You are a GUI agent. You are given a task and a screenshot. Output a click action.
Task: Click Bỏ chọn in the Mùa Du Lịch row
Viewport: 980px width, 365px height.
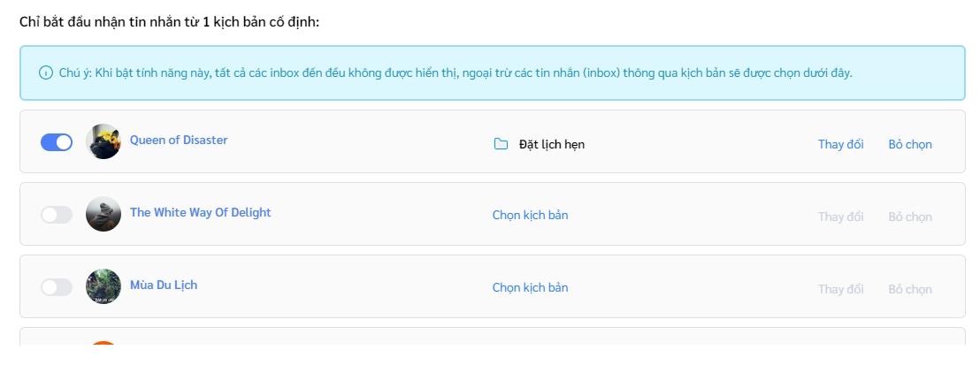click(910, 289)
